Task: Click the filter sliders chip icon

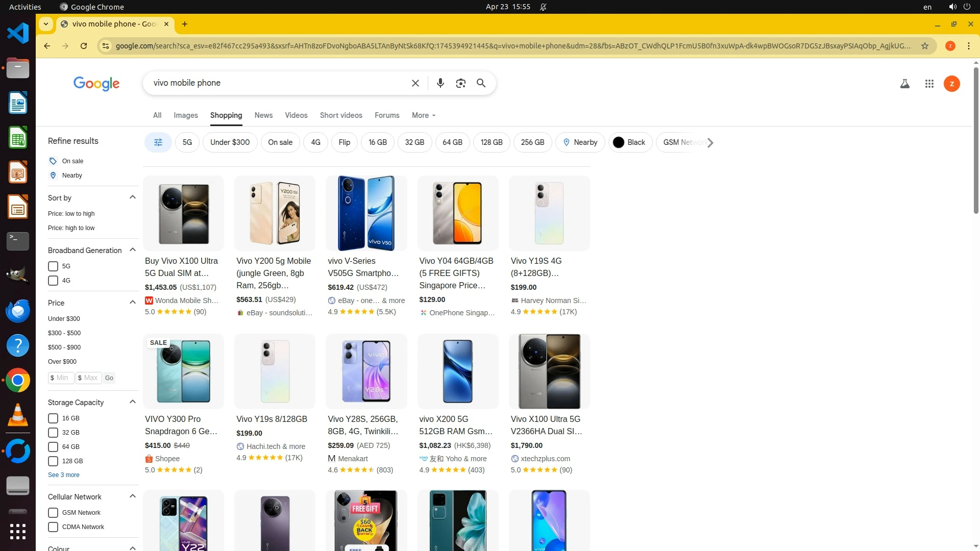Action: coord(158,142)
